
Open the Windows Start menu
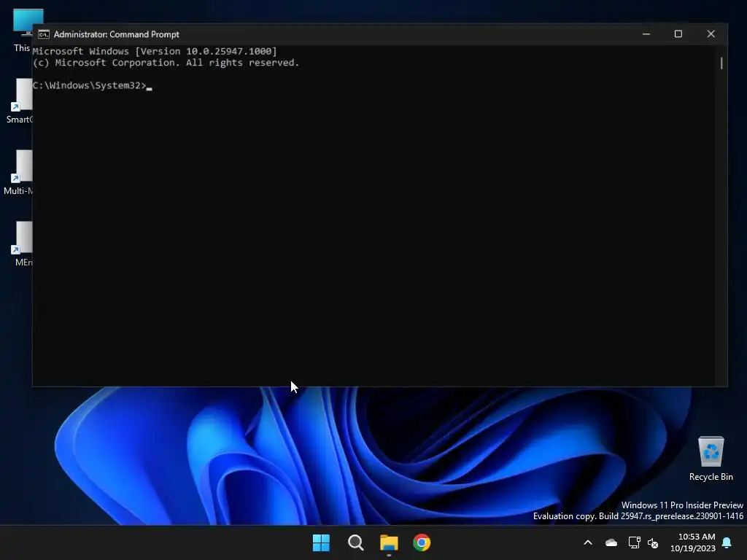point(321,542)
